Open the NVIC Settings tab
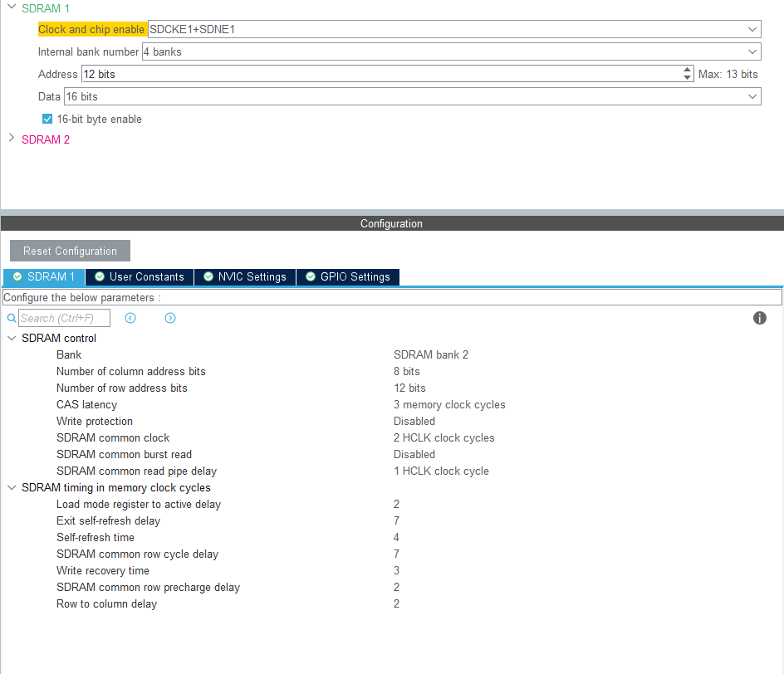Image resolution: width=784 pixels, height=674 pixels. 245,276
